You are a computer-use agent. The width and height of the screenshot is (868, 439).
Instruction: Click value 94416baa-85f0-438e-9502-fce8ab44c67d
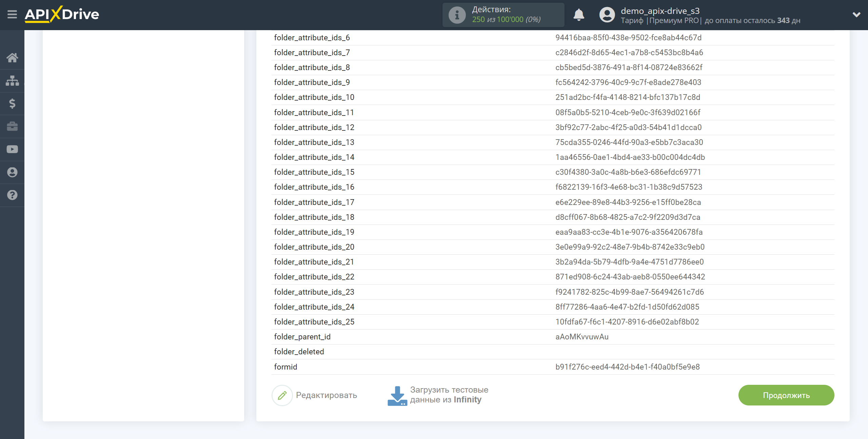629,38
